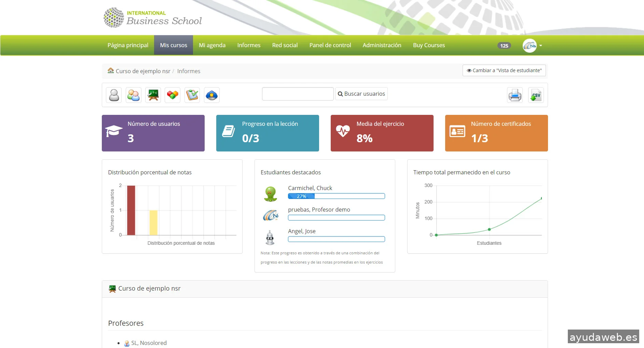Open professor SL, Nosolored link

149,343
